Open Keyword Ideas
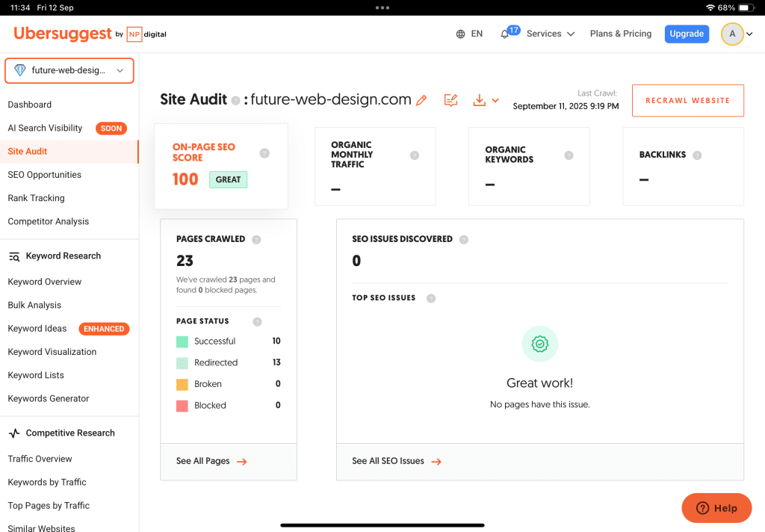The width and height of the screenshot is (765, 532). click(37, 329)
